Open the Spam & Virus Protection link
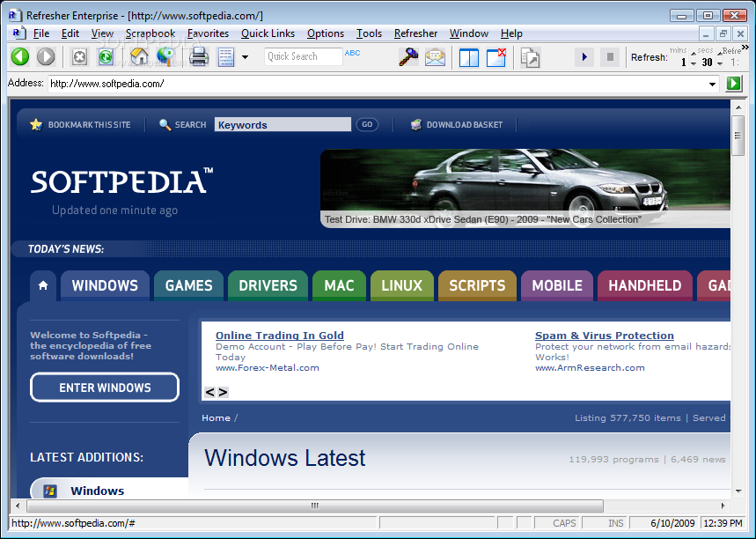The image size is (756, 539). pyautogui.click(x=605, y=336)
